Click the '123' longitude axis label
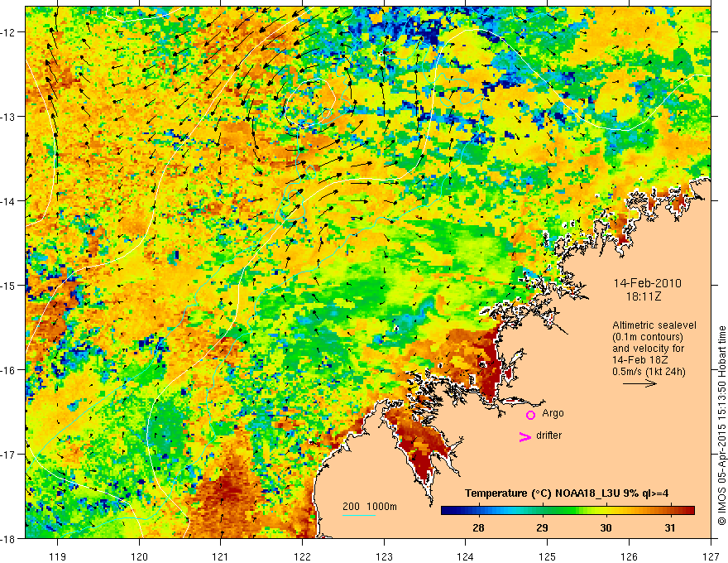The image size is (728, 563). 384,556
